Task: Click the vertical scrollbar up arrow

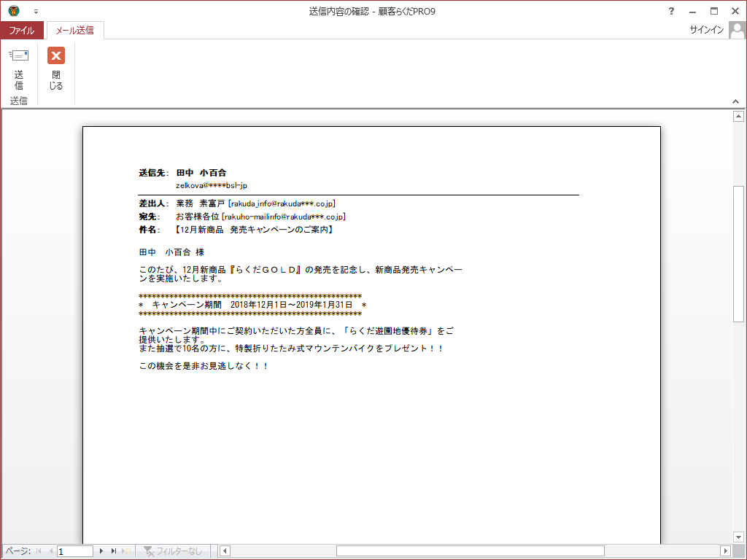Action: tap(738, 116)
